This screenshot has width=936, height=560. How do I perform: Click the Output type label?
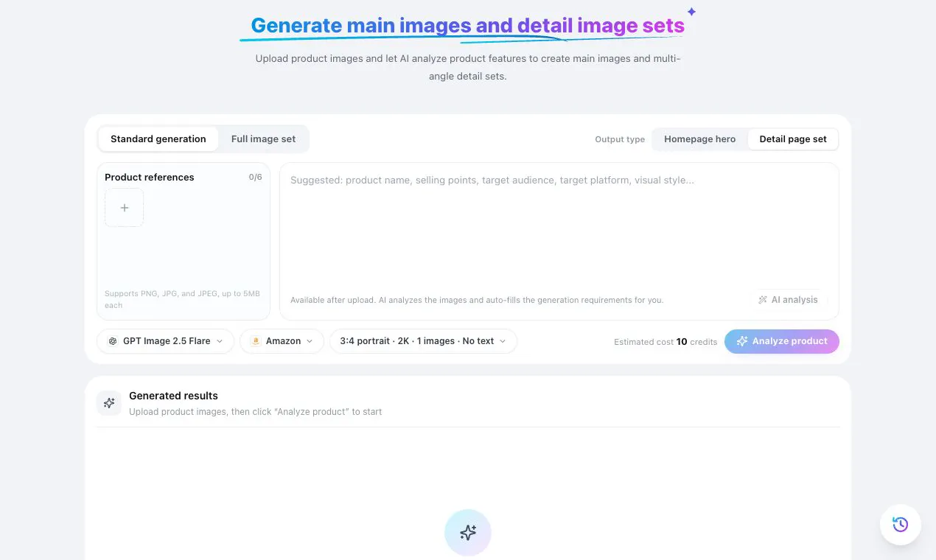[620, 139]
